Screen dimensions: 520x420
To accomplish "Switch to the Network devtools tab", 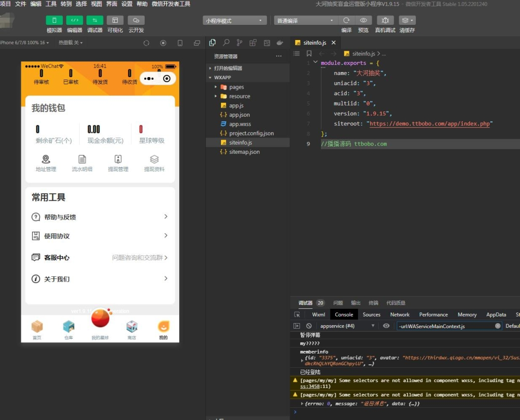I will (400, 314).
